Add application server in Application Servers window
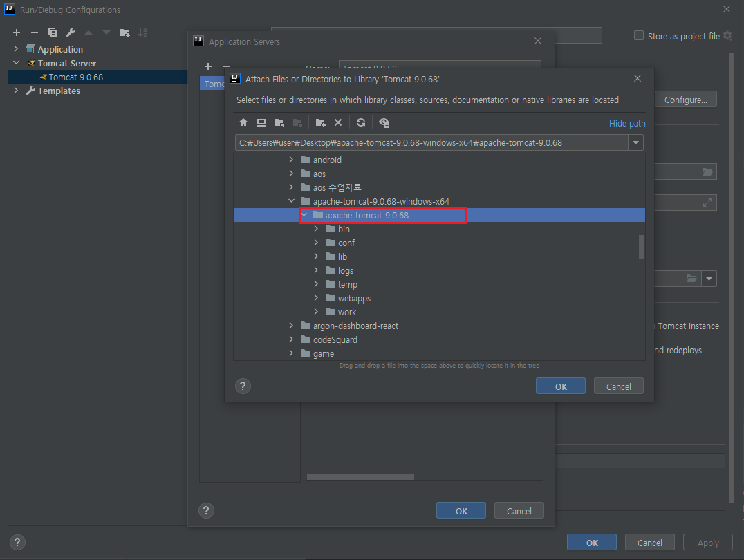The height and width of the screenshot is (560, 744). tap(208, 66)
